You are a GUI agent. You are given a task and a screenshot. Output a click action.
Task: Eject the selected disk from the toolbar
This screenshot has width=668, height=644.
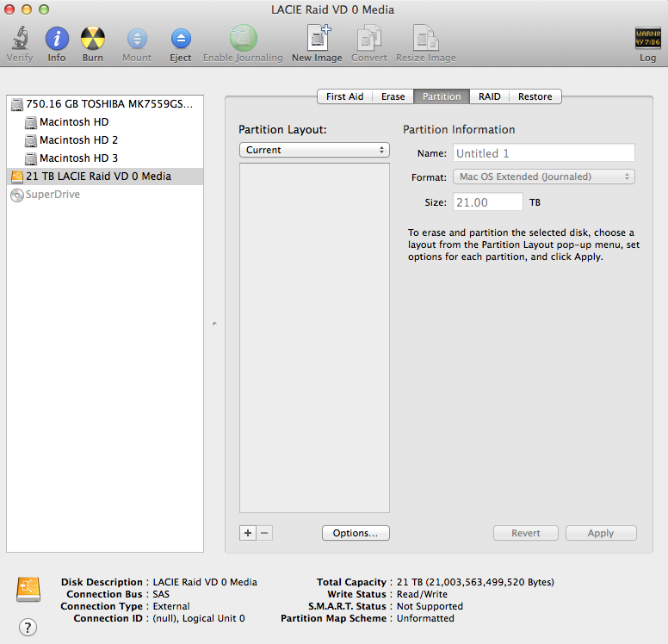point(181,39)
